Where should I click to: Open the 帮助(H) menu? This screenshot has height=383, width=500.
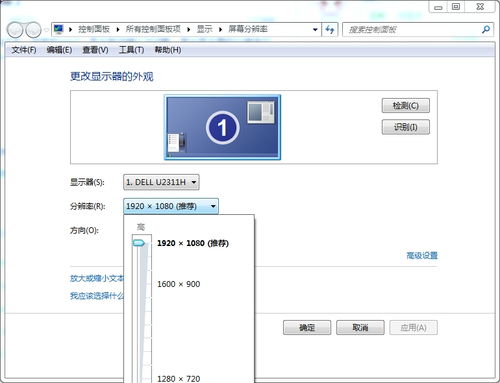click(x=168, y=50)
